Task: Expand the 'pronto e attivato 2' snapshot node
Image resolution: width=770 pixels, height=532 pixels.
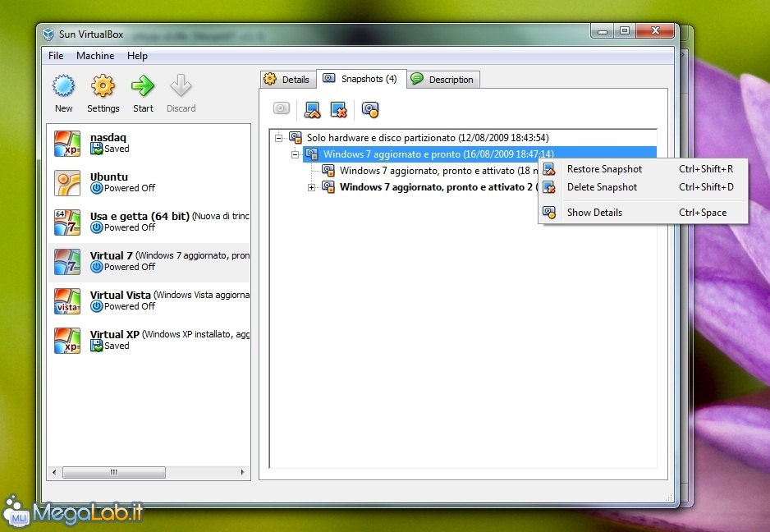Action: 311,187
